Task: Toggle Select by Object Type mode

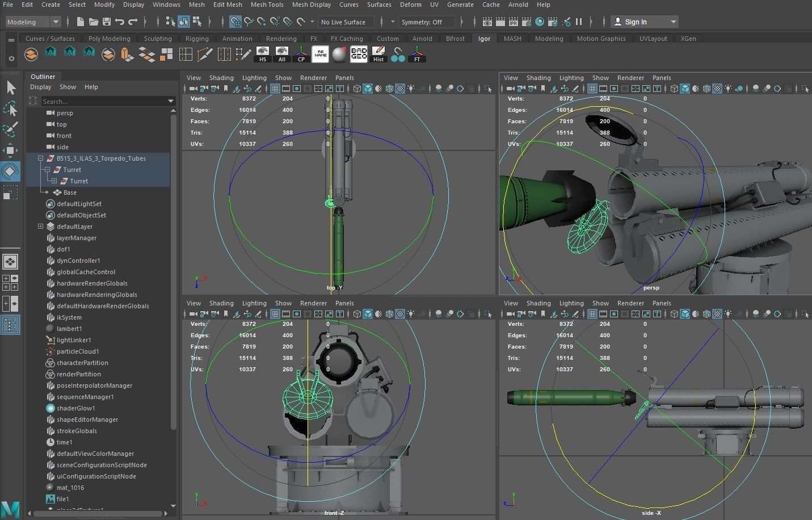Action: [x=183, y=22]
